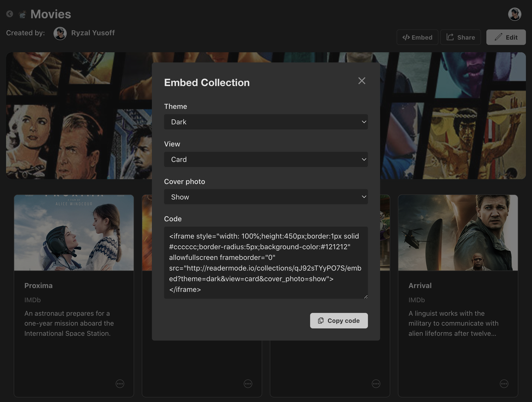
Task: Click the IMDb source under Arrival
Action: 417,300
